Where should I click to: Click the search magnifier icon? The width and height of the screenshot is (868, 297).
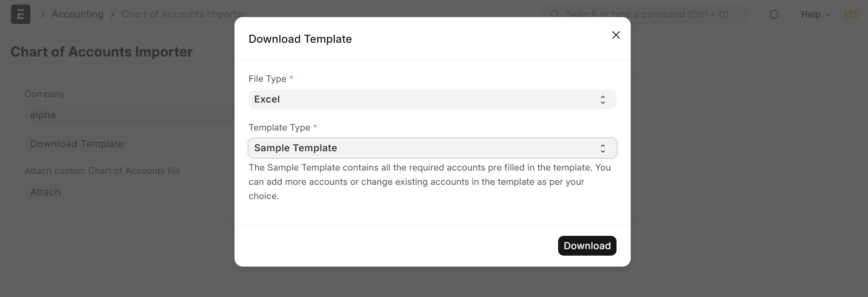(555, 14)
